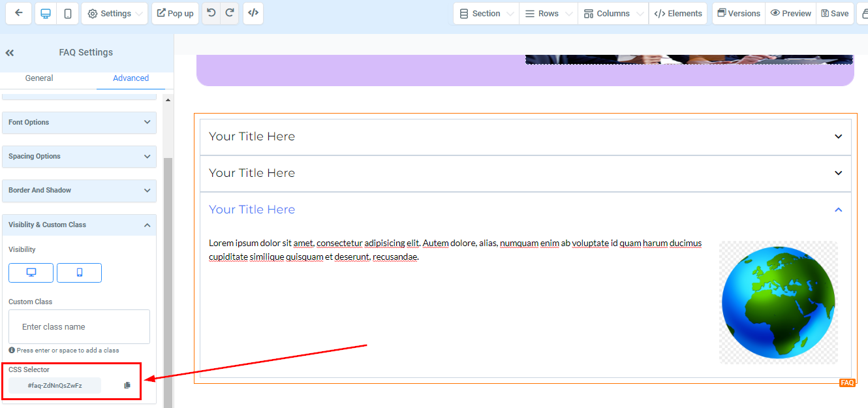Open the custom code editor icon
The image size is (868, 408).
(x=253, y=13)
